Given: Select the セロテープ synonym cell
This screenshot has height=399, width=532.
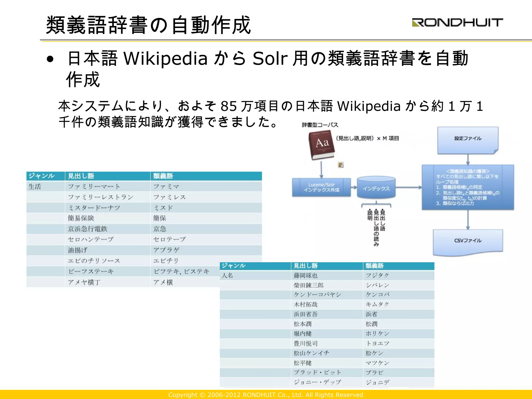Looking at the screenshot, I should (x=206, y=240).
